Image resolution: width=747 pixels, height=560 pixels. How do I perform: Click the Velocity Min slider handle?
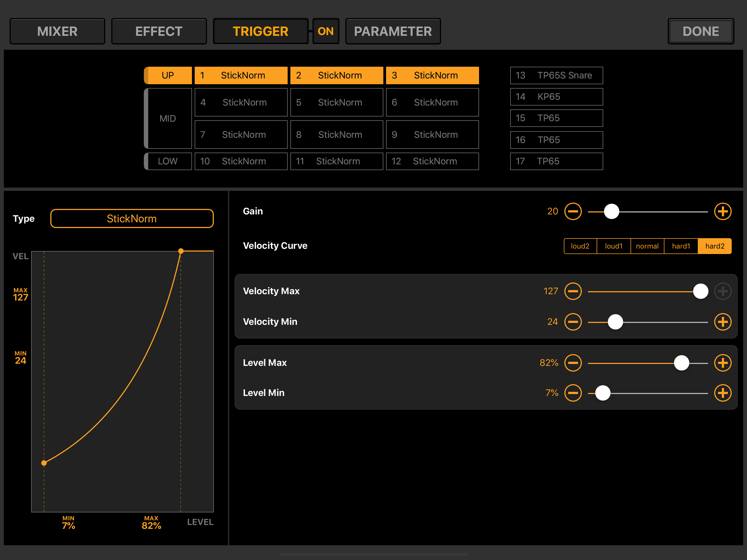pos(615,322)
